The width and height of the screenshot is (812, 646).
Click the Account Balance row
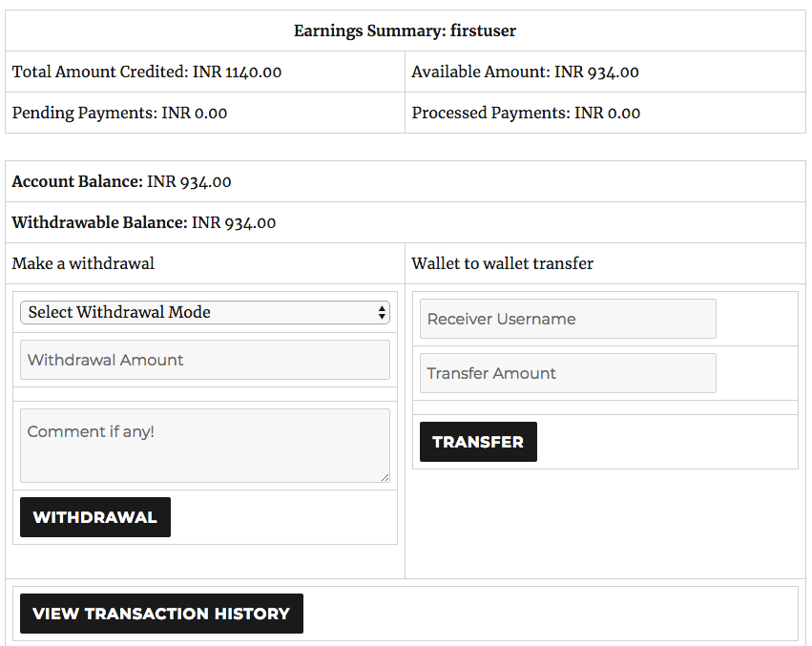pos(405,181)
